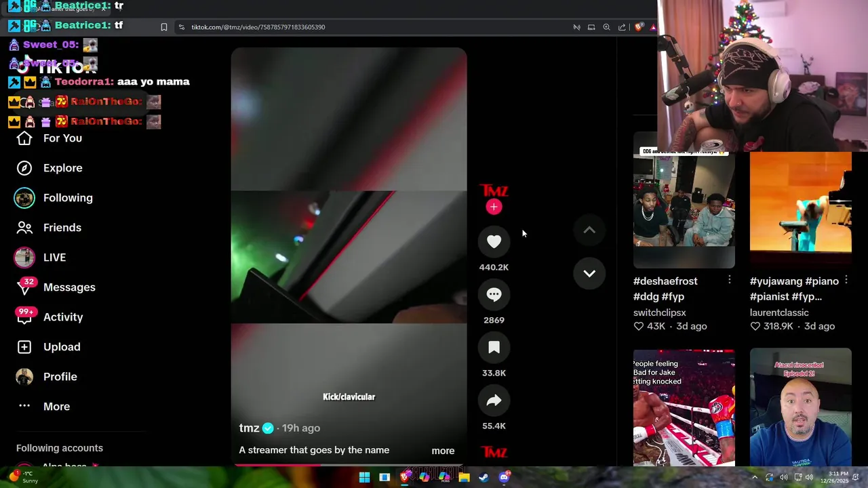Screen dimensions: 868x488
Task: Open the TMZ profile avatar
Action: tap(494, 190)
